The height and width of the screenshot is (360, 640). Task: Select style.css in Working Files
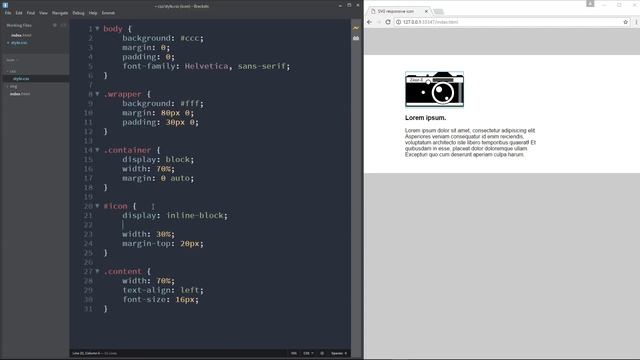point(19,42)
